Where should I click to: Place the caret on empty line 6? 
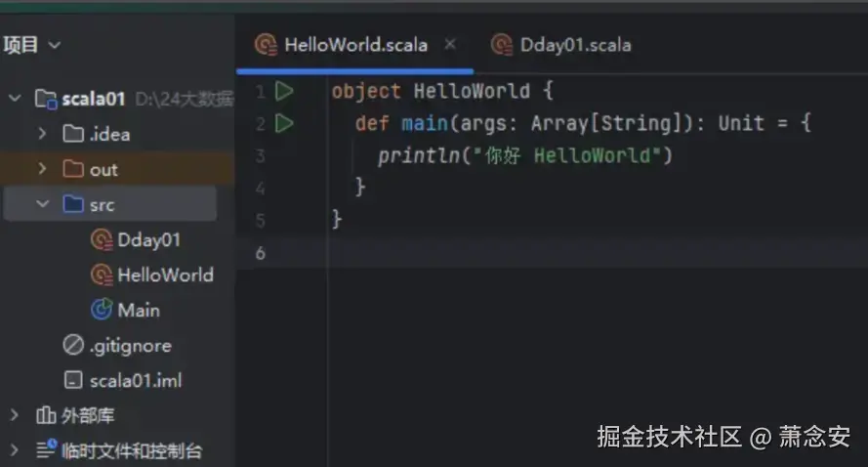(x=598, y=253)
